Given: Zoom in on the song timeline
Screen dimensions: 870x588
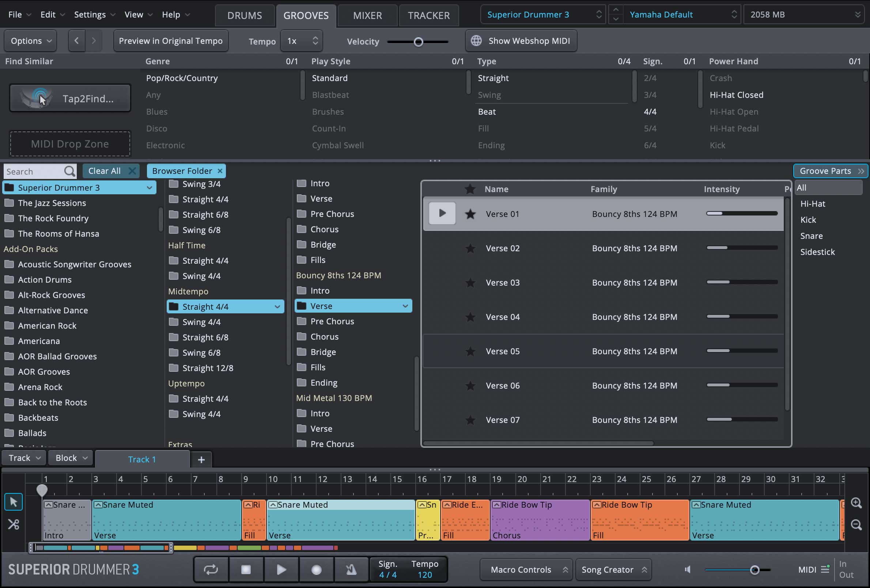Looking at the screenshot, I should 856,503.
